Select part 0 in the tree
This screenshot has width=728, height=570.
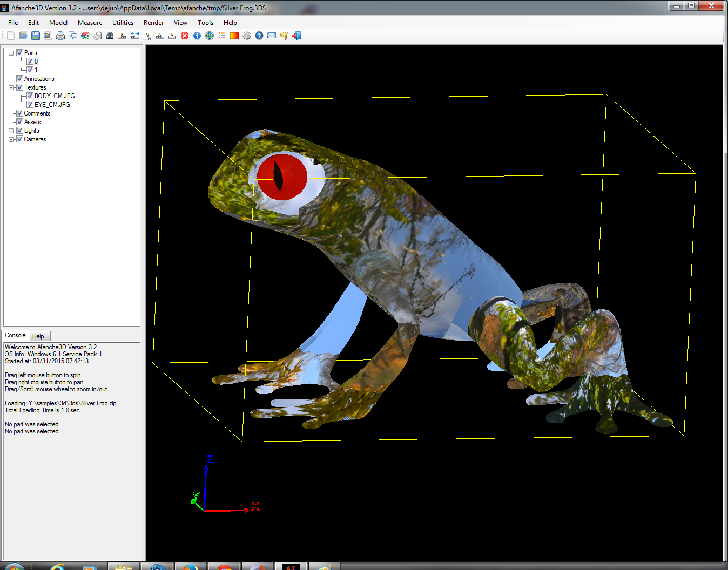(36, 62)
